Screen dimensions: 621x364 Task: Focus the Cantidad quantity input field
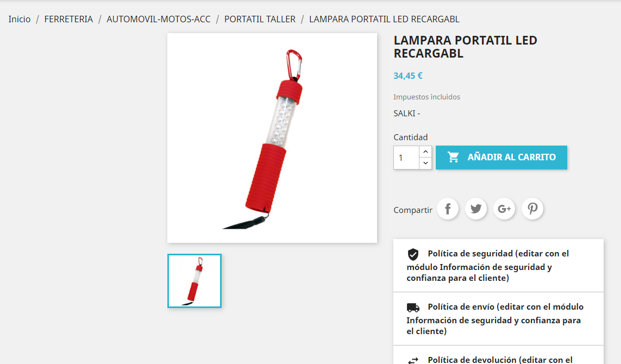(406, 158)
